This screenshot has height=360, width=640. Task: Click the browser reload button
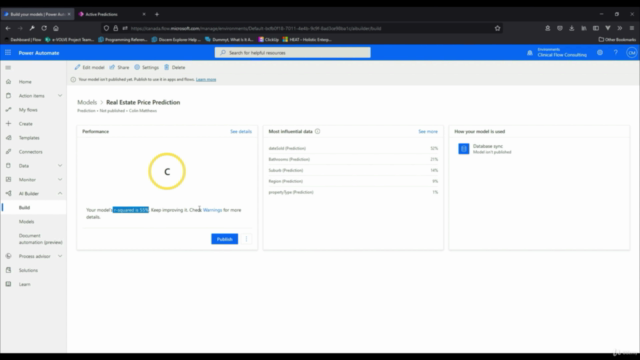pyautogui.click(x=44, y=28)
